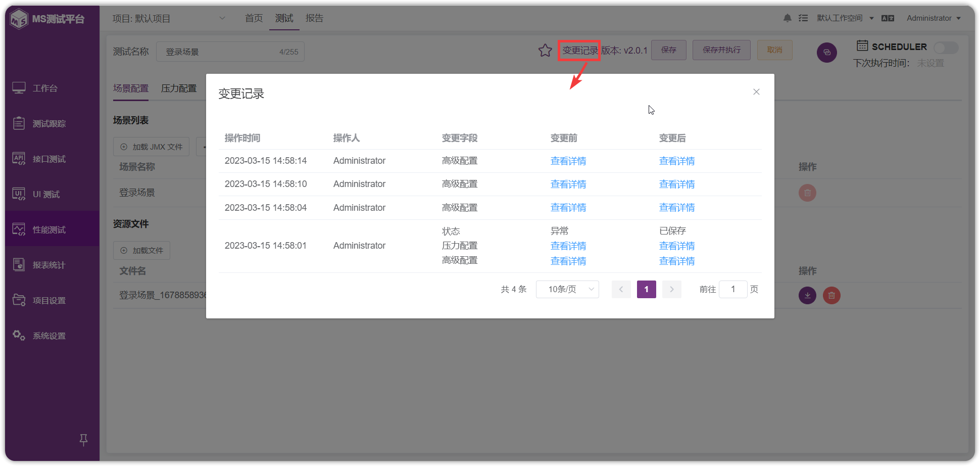Select 性能测试 in the sidebar
Viewport: 980px width, 466px height.
pos(53,229)
